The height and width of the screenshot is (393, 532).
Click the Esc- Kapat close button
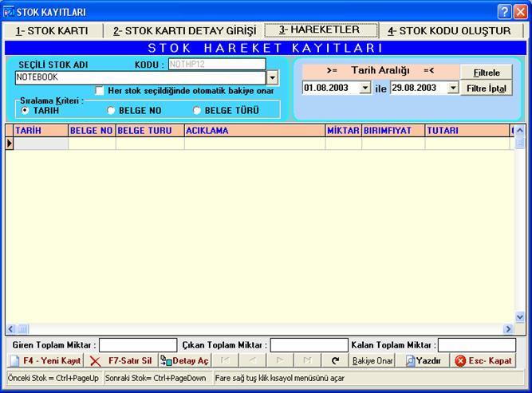pos(483,361)
